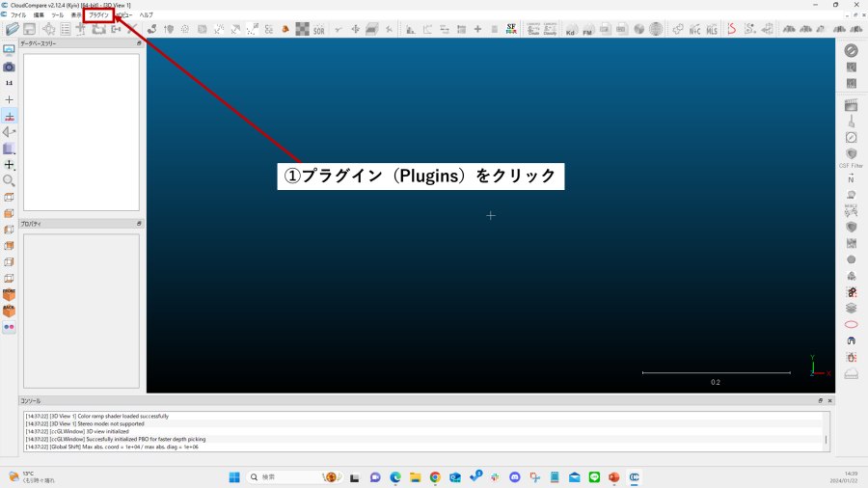Click the console line about PBO faster depth picking
Image resolution: width=868 pixels, height=488 pixels.
pyautogui.click(x=115, y=440)
